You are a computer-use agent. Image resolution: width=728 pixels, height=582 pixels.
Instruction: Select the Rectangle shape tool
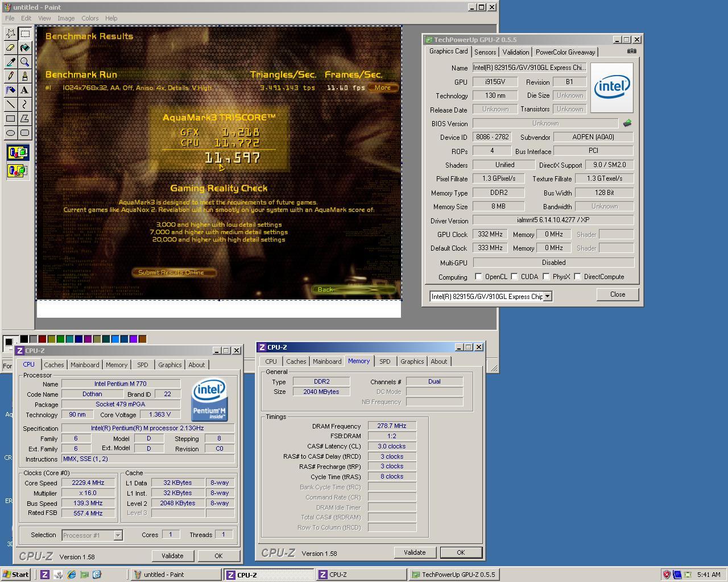coord(11,119)
